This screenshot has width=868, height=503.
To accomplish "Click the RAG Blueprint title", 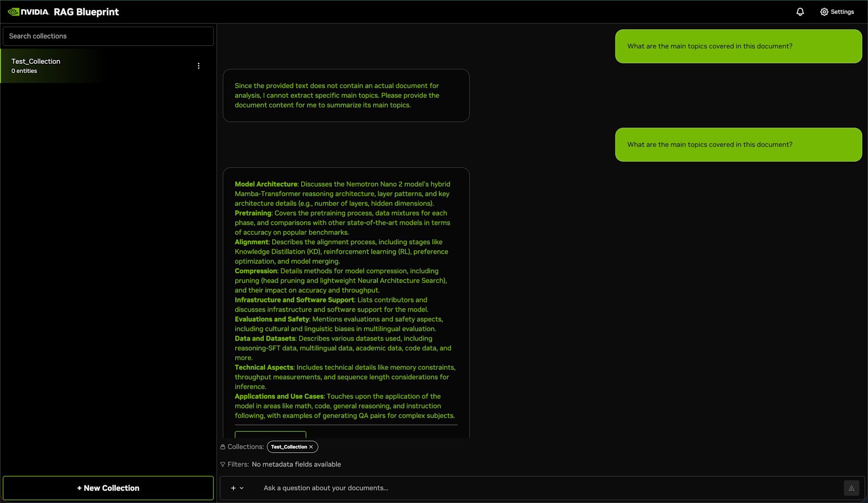I will (x=86, y=12).
